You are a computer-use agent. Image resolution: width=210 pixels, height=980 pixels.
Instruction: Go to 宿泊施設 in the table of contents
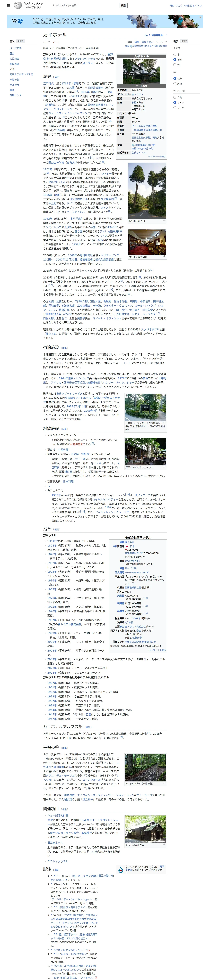click(x=15, y=59)
